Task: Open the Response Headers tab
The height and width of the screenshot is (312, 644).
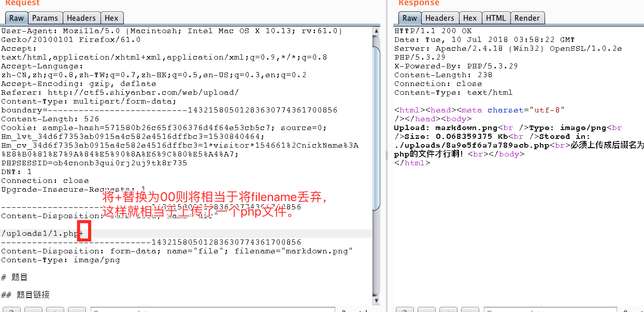Action: [440, 18]
